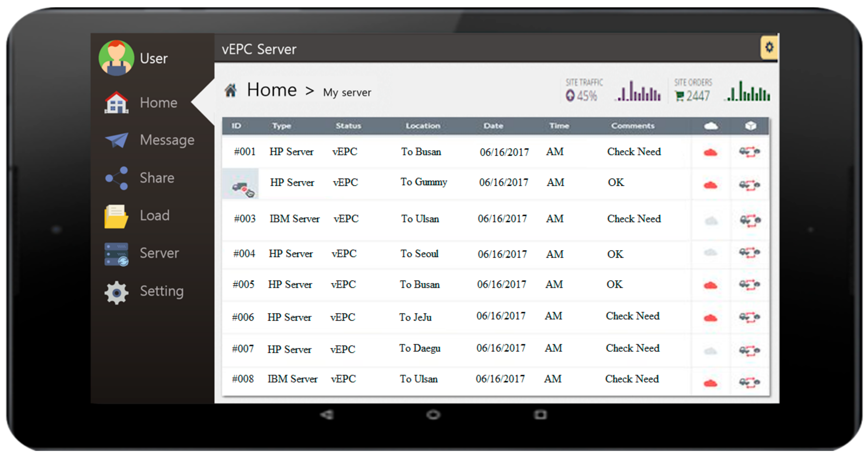Click the Android recent apps button
The image size is (868, 457).
tap(540, 414)
